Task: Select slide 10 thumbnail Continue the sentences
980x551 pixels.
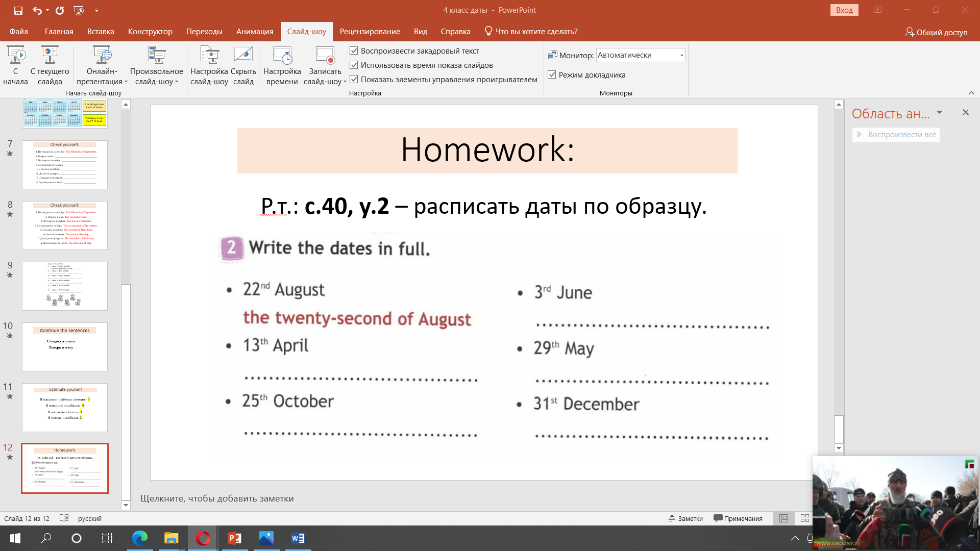Action: pyautogui.click(x=65, y=346)
